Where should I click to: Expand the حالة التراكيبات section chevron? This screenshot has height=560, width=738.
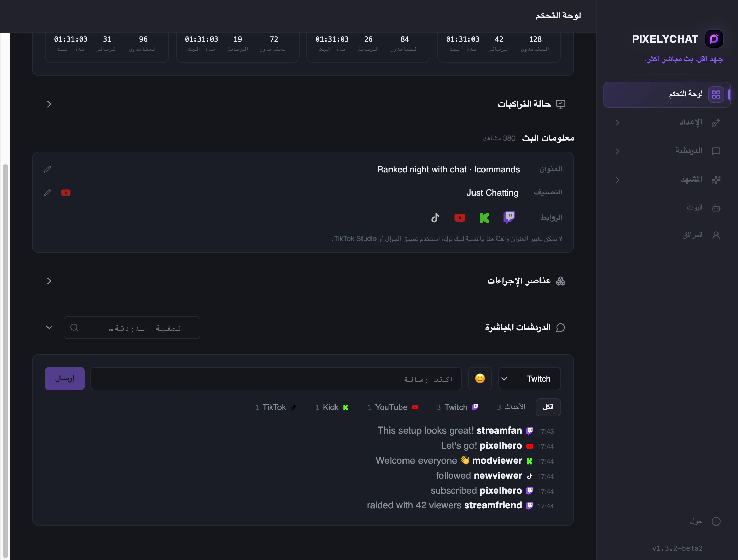coord(49,104)
